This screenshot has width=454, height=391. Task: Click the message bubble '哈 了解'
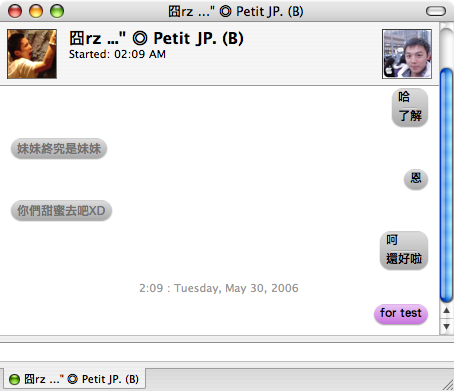410,107
